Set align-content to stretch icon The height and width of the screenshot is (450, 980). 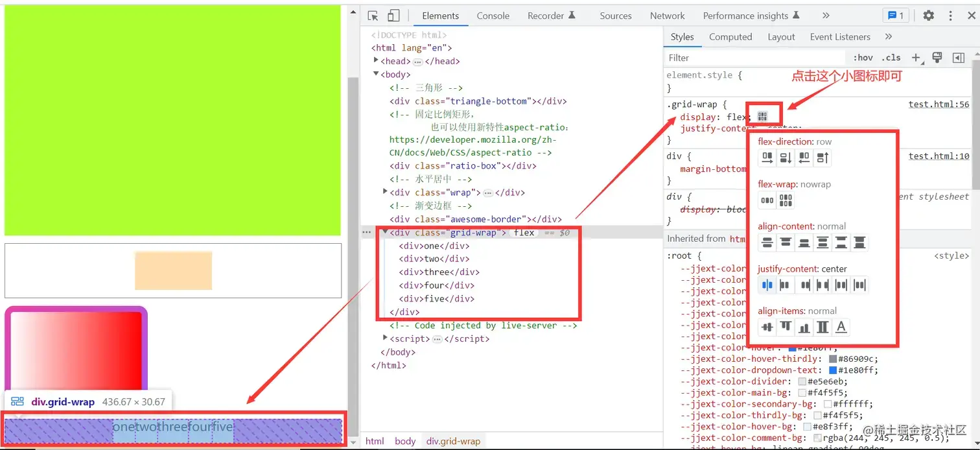click(x=860, y=243)
